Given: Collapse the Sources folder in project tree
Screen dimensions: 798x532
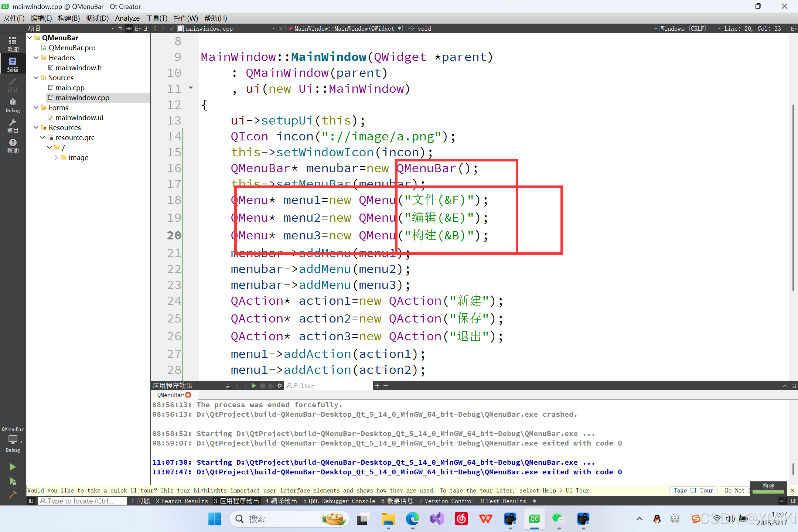Looking at the screenshot, I should [36, 78].
